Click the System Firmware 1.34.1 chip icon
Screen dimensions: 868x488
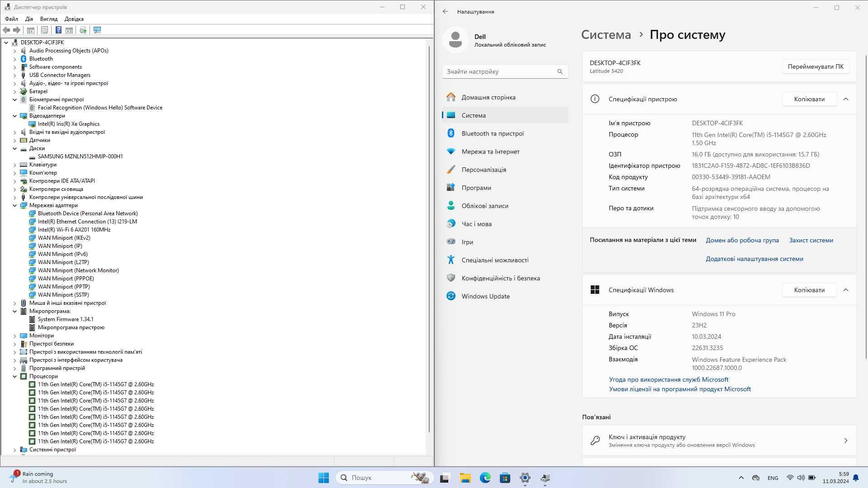(x=32, y=319)
